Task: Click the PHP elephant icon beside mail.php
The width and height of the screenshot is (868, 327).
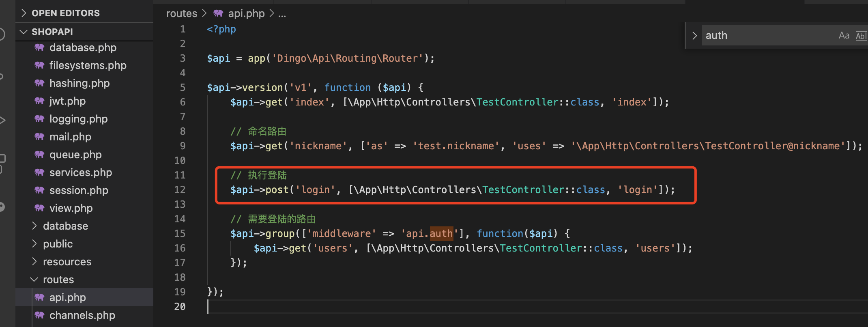Action: 39,136
